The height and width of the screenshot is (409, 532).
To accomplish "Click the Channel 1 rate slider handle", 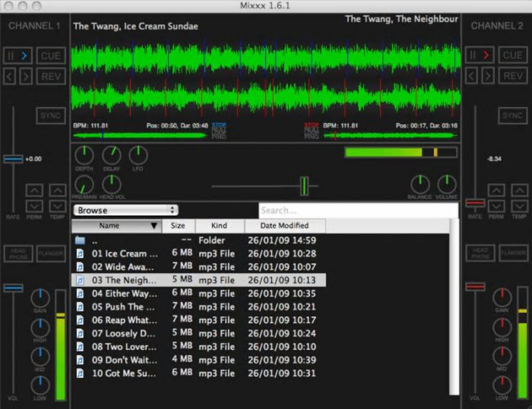I will coord(13,159).
